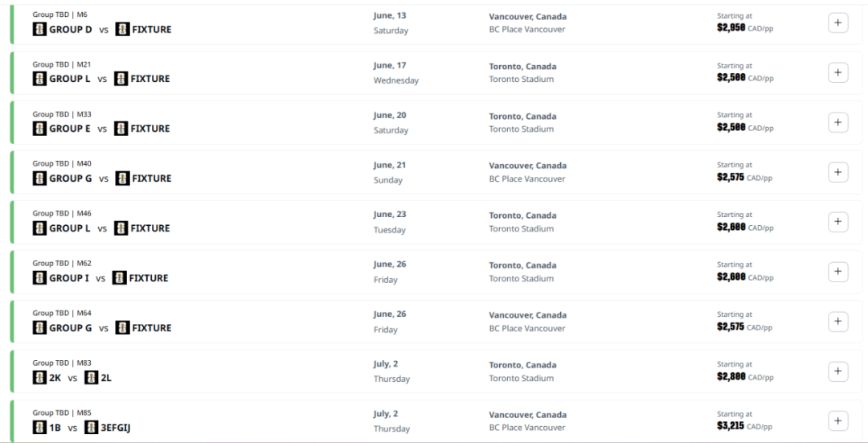
Task: Expand the M21 Group L match plus button
Action: [x=837, y=72]
